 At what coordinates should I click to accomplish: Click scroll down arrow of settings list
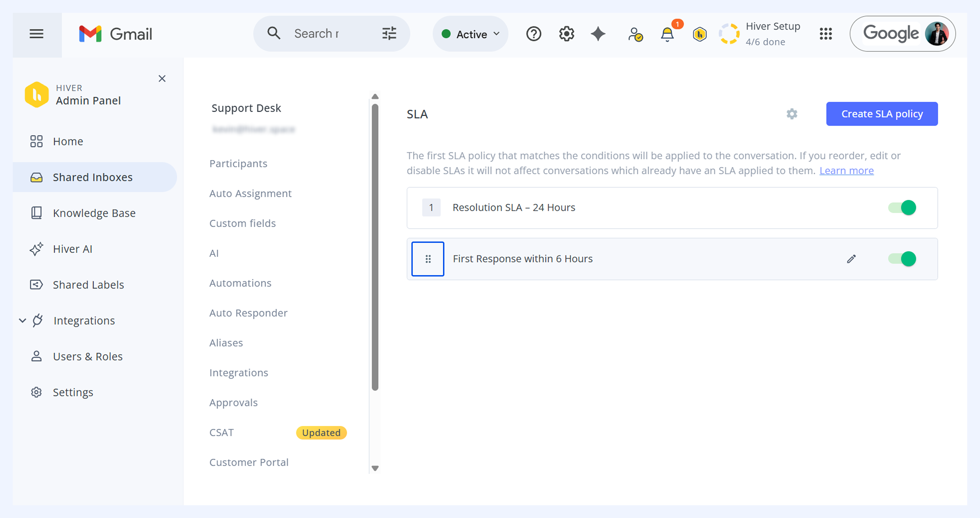(x=375, y=468)
